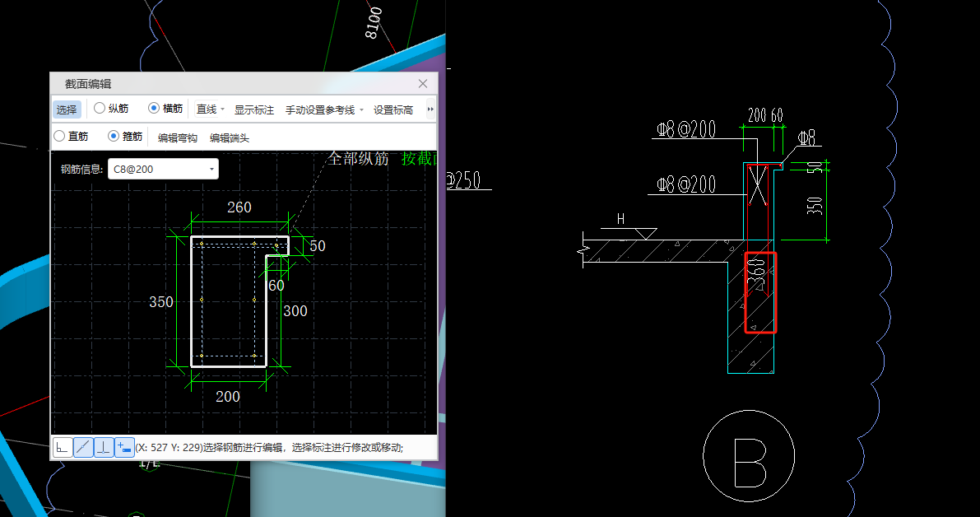Select the 箍筋 radio option

125,136
